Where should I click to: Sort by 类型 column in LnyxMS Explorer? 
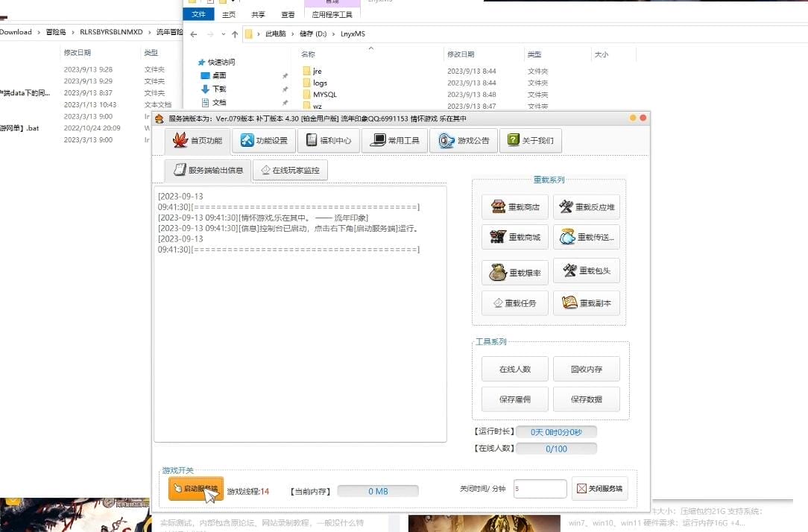(534, 54)
